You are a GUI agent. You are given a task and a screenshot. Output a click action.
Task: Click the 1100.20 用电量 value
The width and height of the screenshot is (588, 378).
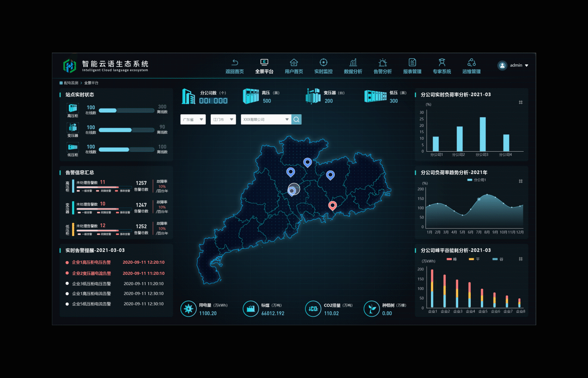tap(208, 314)
